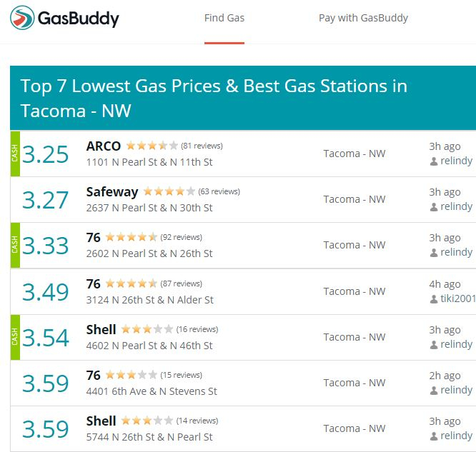Screen dimensions: 476x452
Task: Open the Find Gas tab
Action: (x=224, y=18)
